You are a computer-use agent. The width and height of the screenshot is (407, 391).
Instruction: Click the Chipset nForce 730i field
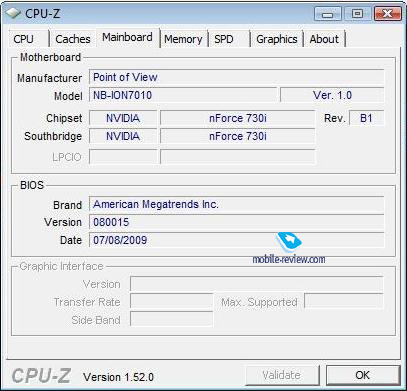coord(237,118)
